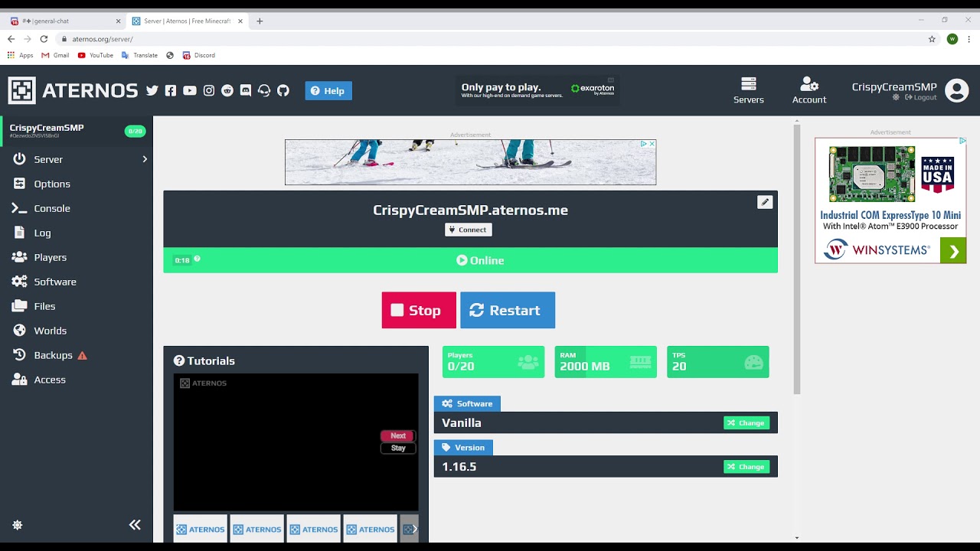Expand the Server submenu chevron

(144, 159)
